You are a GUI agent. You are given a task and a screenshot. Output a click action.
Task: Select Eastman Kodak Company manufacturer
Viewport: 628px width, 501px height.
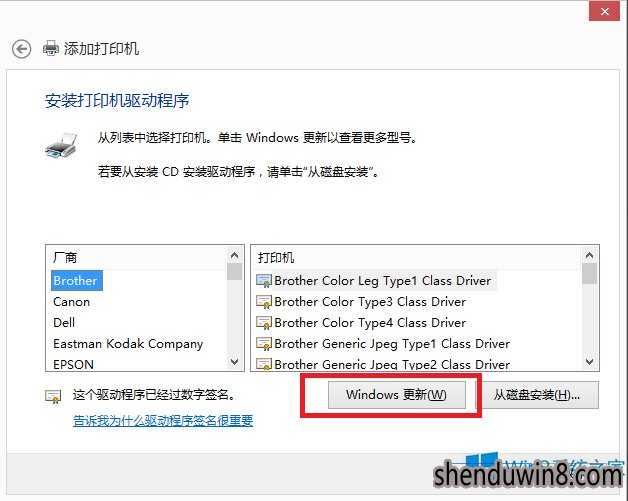pos(128,344)
